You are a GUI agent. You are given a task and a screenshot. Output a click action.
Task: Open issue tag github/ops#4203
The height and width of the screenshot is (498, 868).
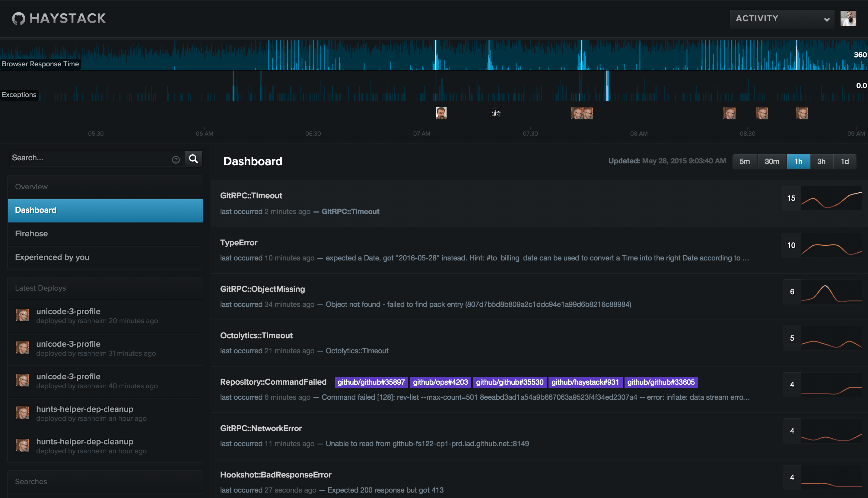pos(440,382)
